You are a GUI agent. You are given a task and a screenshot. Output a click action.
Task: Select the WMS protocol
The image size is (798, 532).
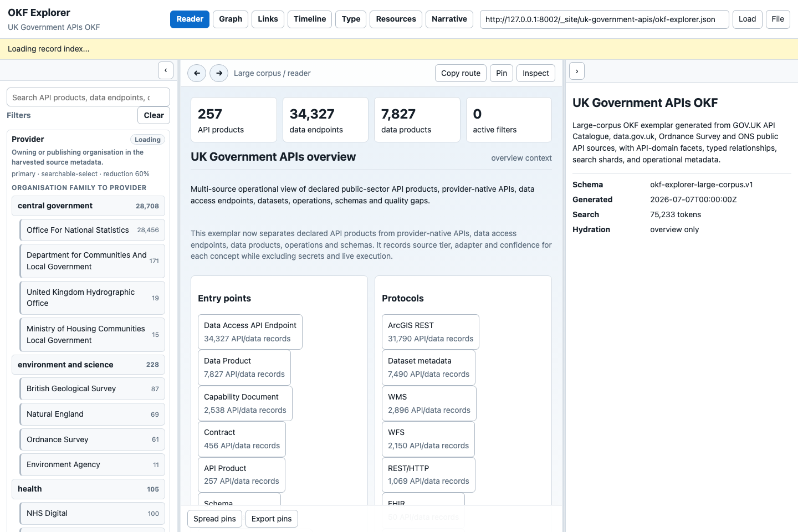coord(429,403)
